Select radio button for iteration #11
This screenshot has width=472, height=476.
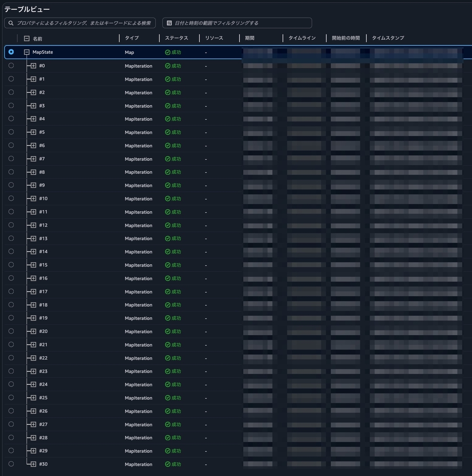point(11,212)
